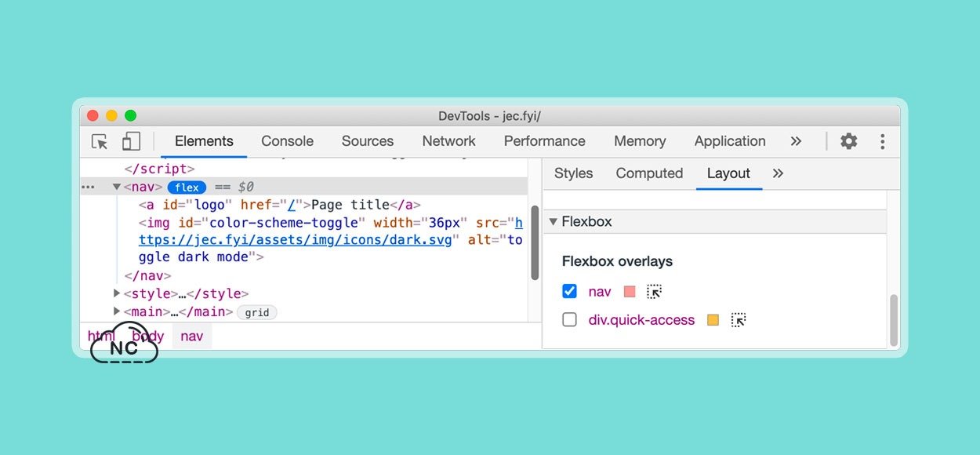Screen dimensions: 980x455
Task: Select the nav link in Flexbox overlays
Action: pyautogui.click(x=600, y=292)
